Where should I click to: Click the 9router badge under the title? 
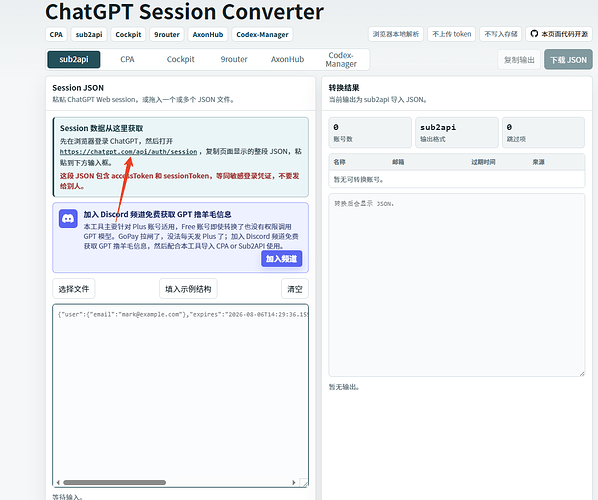[x=167, y=34]
